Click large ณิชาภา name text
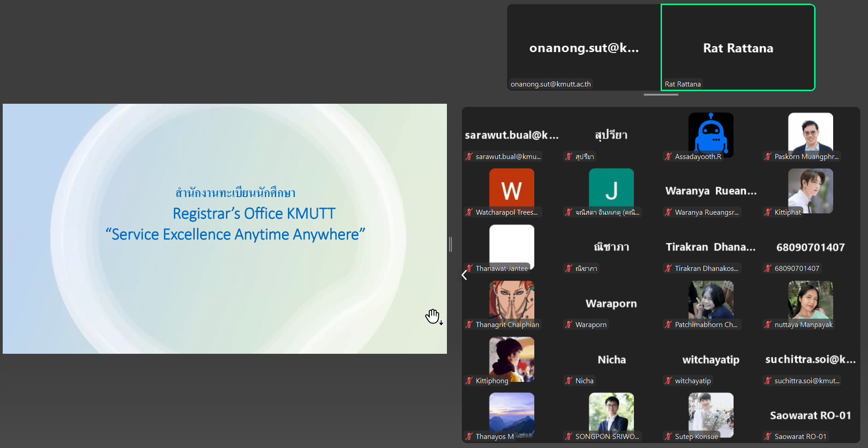 (611, 247)
